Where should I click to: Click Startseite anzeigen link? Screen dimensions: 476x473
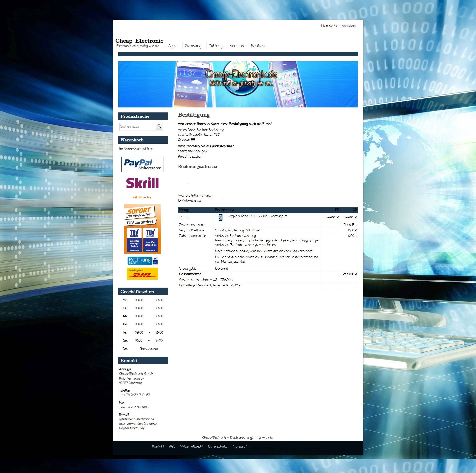coord(192,151)
